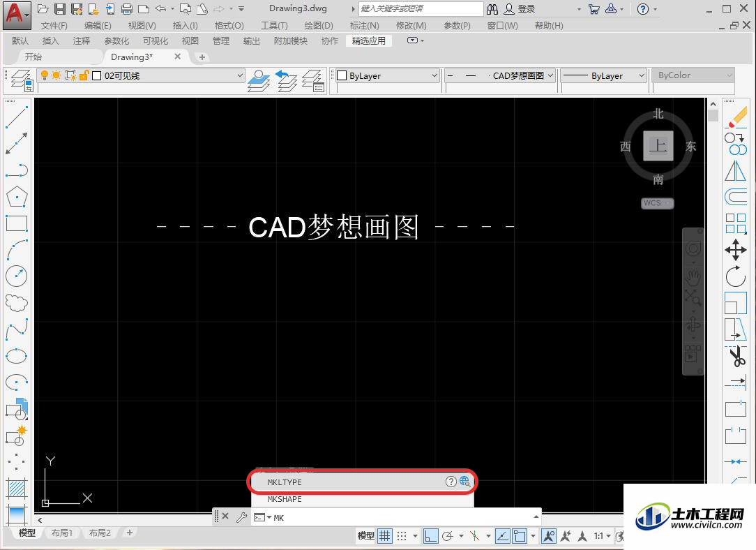Select the Construction Line tool

[x=17, y=144]
